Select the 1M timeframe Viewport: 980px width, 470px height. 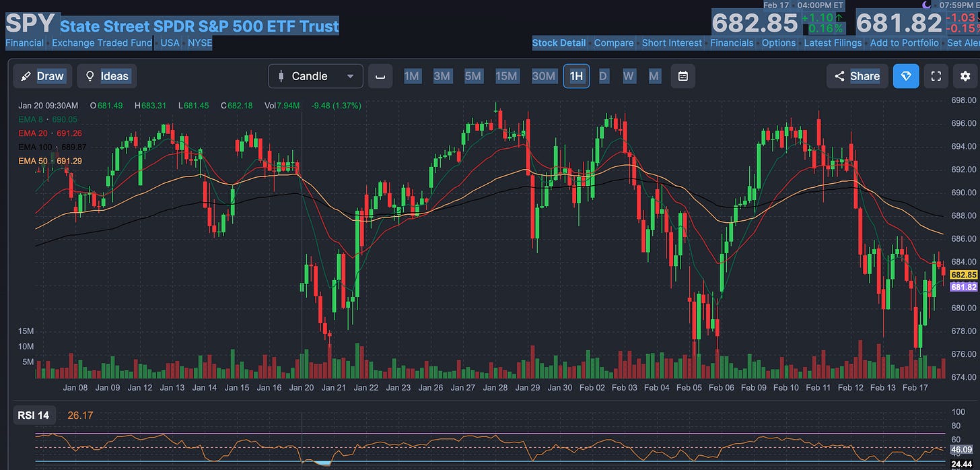point(412,76)
